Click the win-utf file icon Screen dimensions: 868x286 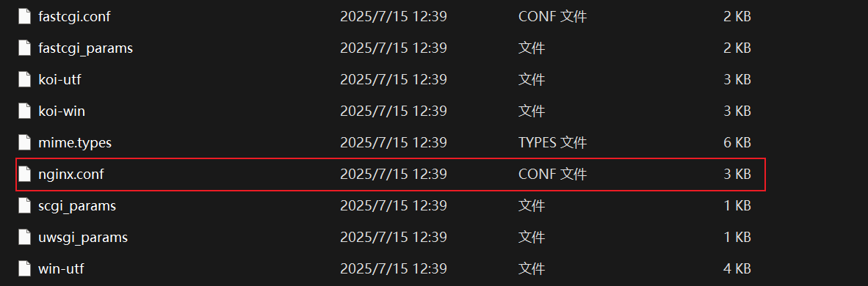(x=24, y=269)
